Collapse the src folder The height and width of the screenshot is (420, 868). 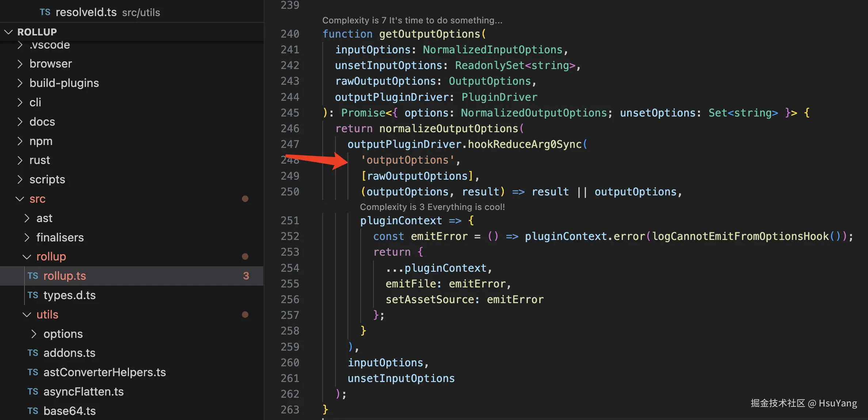click(x=20, y=199)
